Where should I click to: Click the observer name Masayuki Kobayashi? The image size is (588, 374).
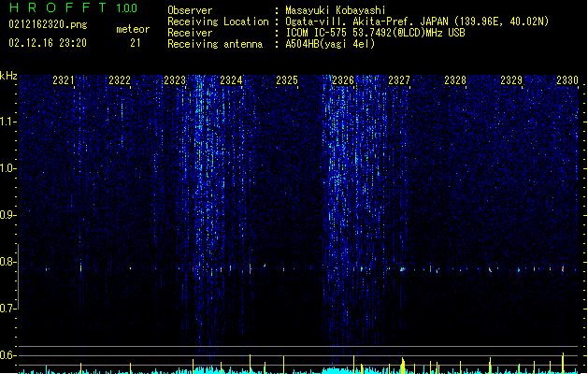pos(336,10)
